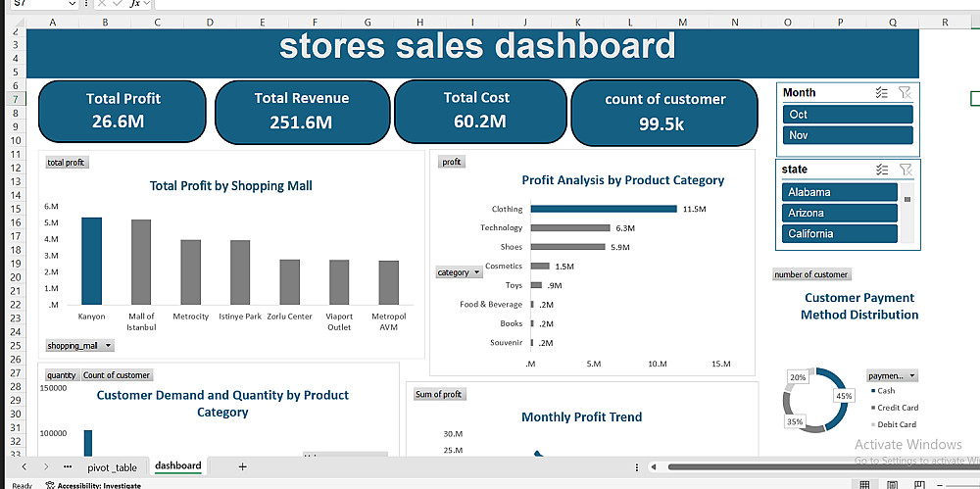The width and height of the screenshot is (980, 489).
Task: Click the total profit field button
Action: (x=68, y=163)
